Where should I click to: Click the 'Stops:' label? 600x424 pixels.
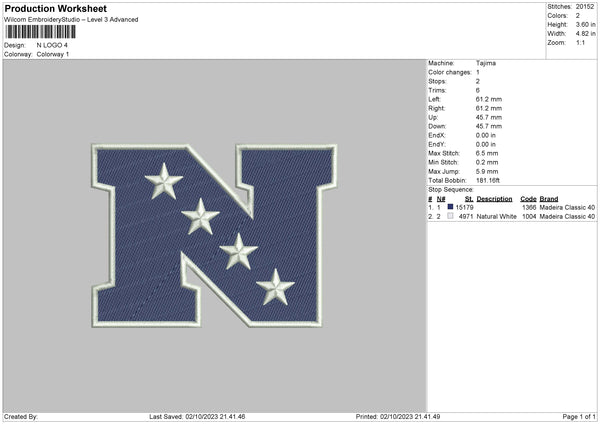point(437,82)
